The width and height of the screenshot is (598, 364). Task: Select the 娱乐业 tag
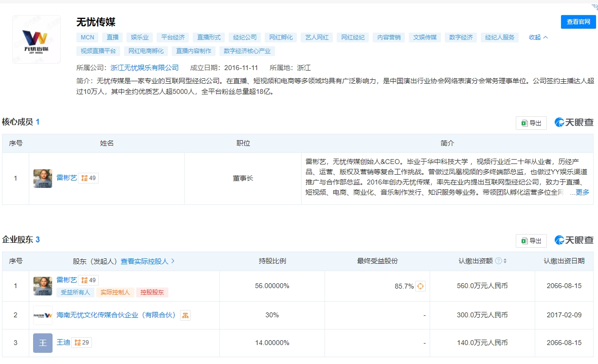click(x=140, y=37)
